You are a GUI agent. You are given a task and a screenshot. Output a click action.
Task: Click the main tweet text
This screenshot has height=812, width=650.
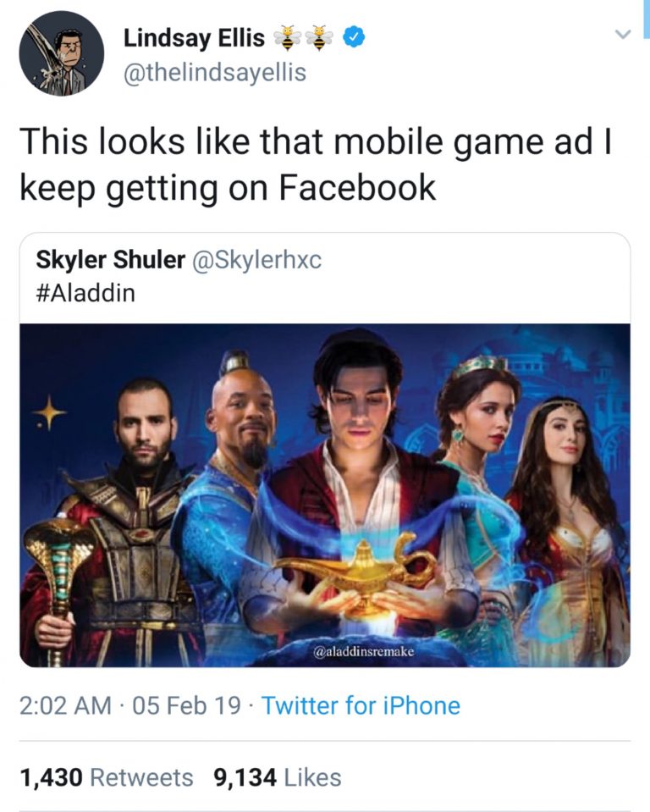tap(316, 163)
